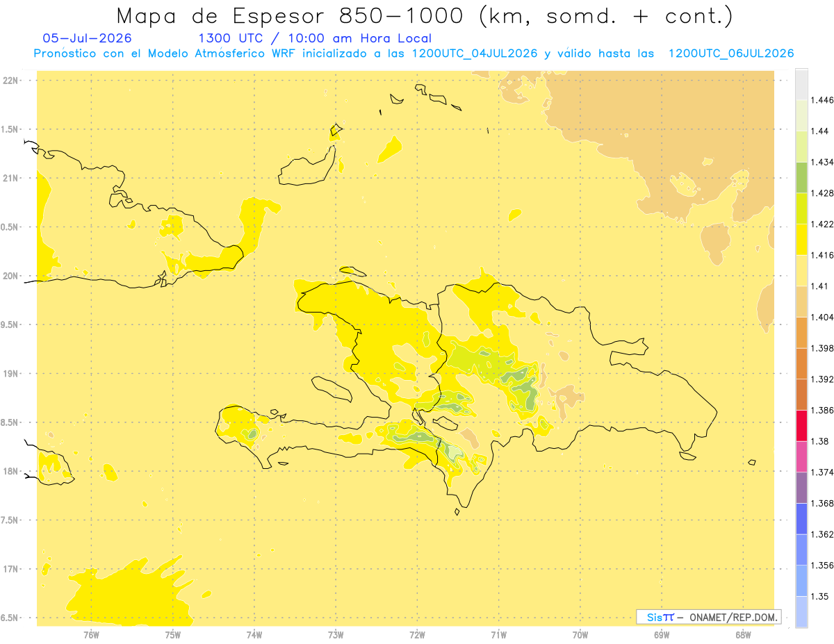This screenshot has height=644, width=834.
Task: Click the legend value 1.416
Action: 823,255
